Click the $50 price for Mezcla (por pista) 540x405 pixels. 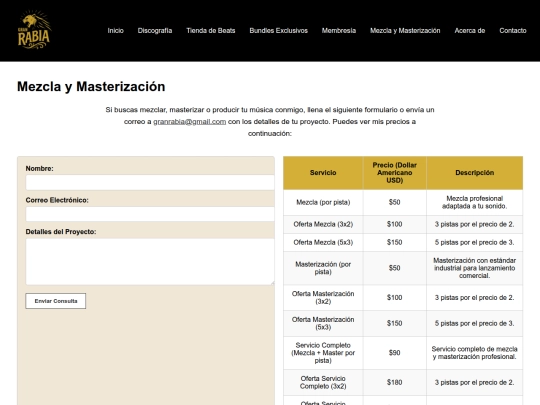pyautogui.click(x=395, y=202)
